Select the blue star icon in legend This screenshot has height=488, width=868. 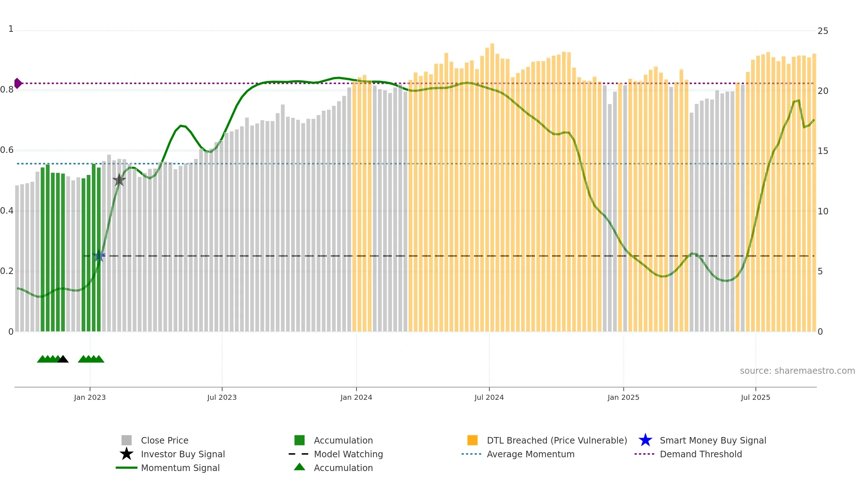pyautogui.click(x=645, y=440)
